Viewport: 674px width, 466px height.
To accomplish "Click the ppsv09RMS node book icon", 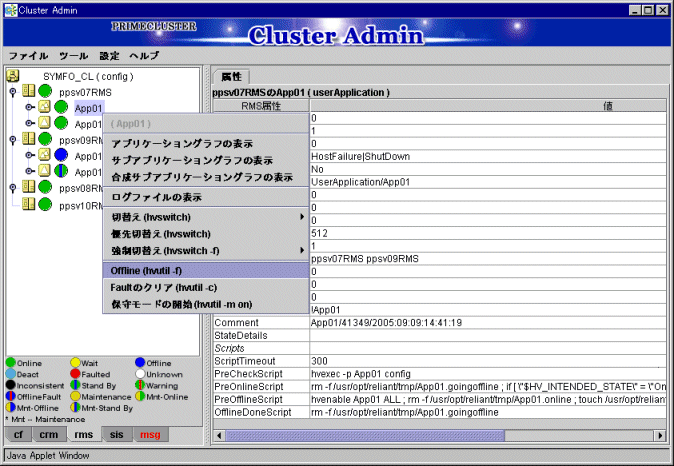I will pyautogui.click(x=28, y=139).
